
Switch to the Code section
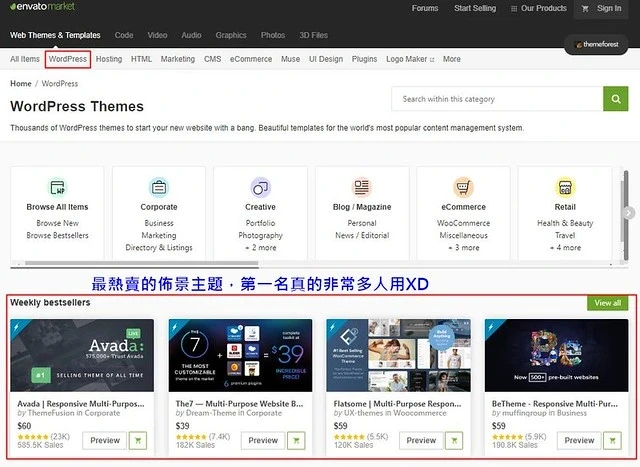pos(124,35)
